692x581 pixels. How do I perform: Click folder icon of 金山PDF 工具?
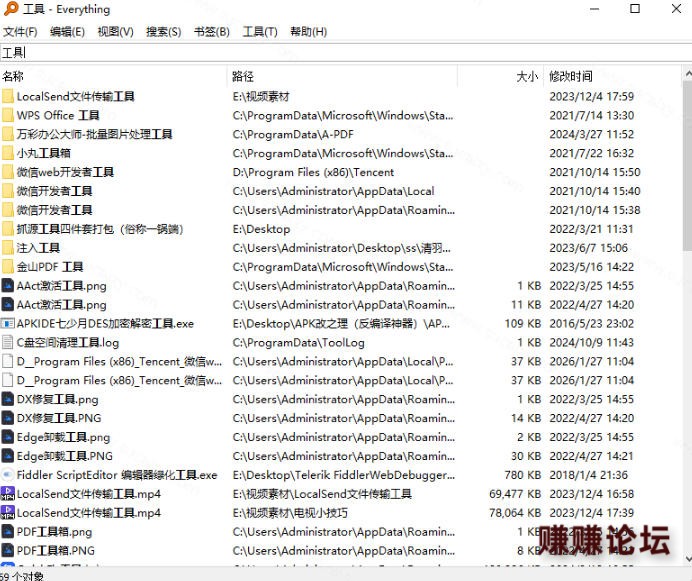(8, 267)
